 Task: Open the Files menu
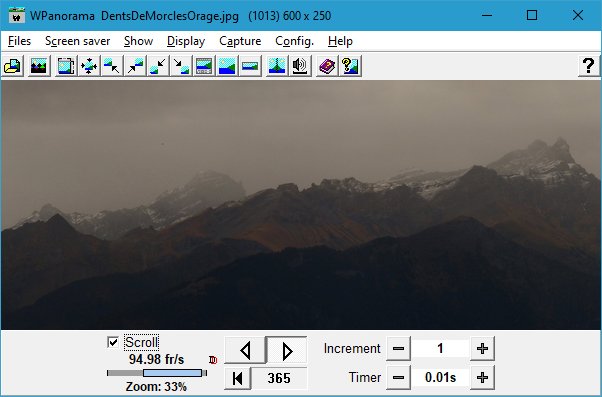[x=19, y=41]
